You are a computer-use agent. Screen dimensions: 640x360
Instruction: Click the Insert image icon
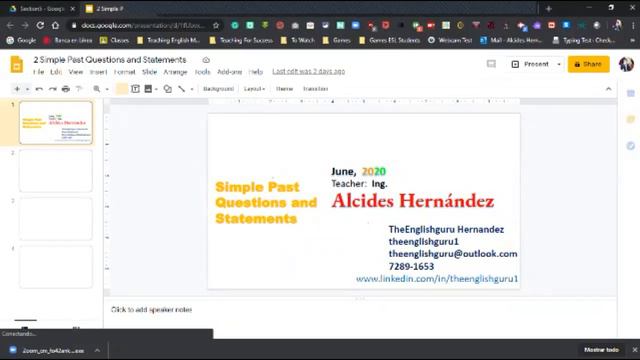click(x=148, y=89)
